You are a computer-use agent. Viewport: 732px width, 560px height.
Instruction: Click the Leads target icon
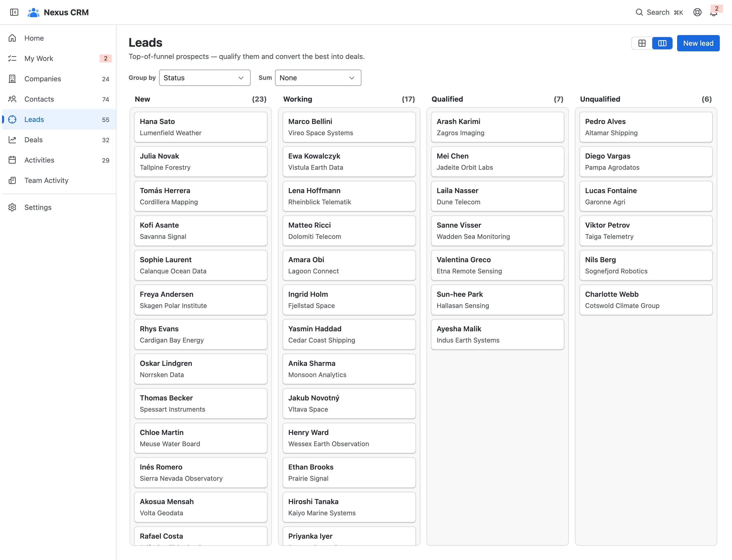tap(12, 119)
